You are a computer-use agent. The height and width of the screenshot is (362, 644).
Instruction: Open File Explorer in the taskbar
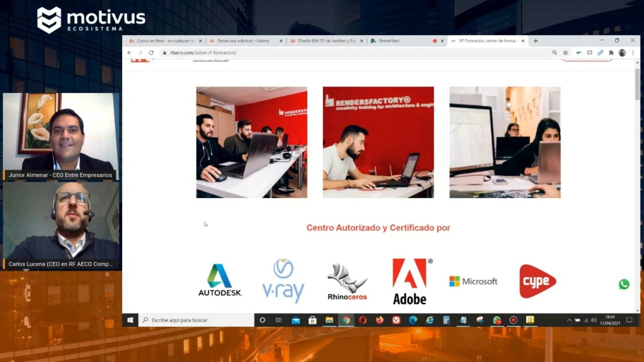pos(329,320)
